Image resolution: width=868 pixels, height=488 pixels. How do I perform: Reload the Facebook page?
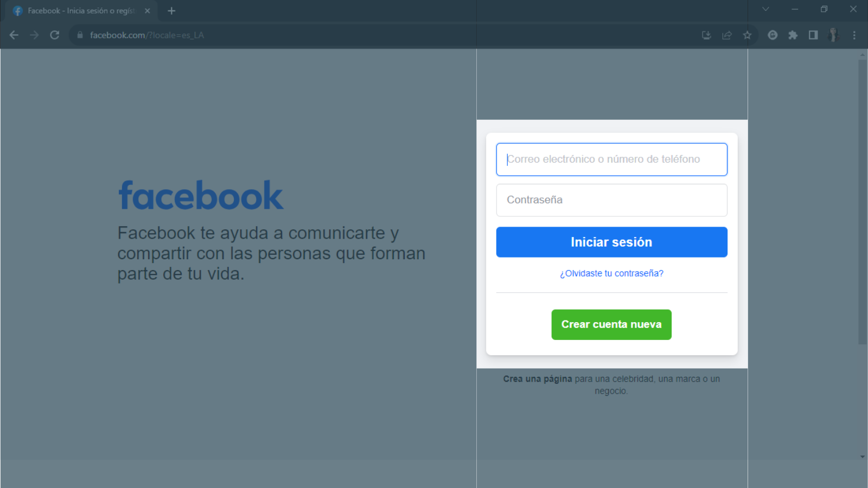click(55, 35)
